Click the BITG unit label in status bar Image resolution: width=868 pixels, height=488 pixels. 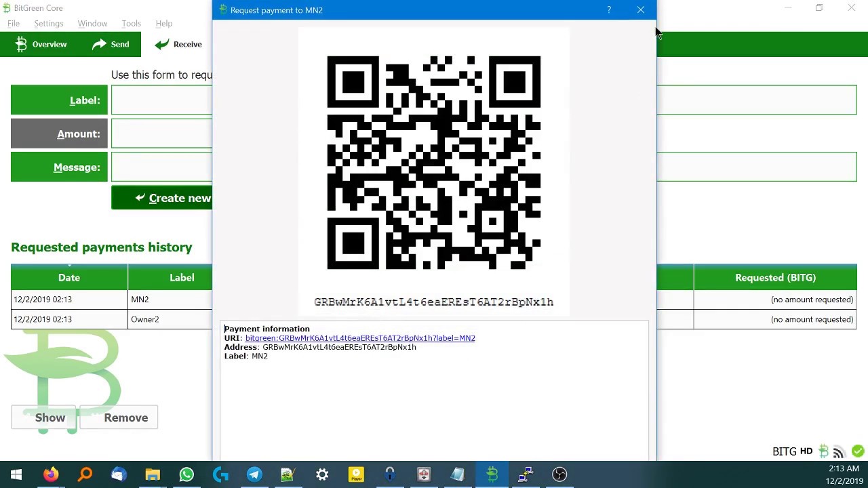coord(785,451)
